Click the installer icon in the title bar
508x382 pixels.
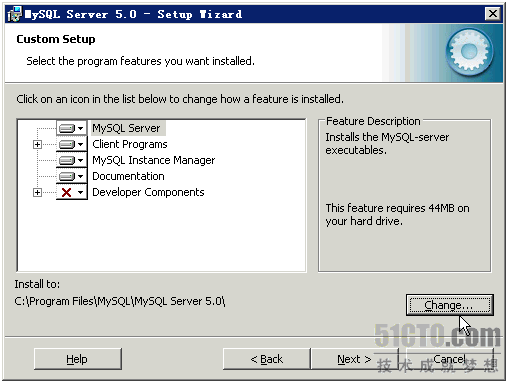click(x=14, y=14)
